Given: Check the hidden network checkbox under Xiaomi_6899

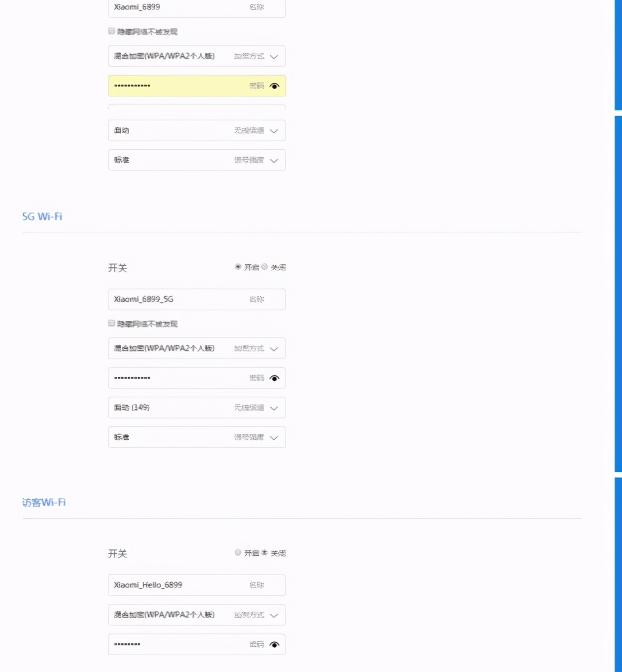Looking at the screenshot, I should click(x=111, y=31).
